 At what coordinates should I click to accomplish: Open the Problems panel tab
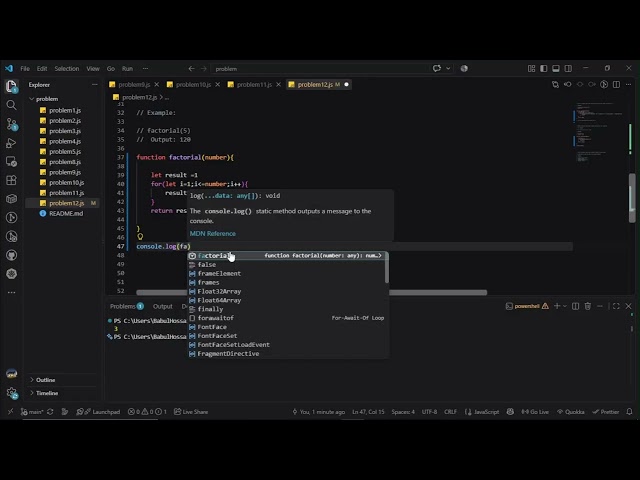pyautogui.click(x=127, y=306)
